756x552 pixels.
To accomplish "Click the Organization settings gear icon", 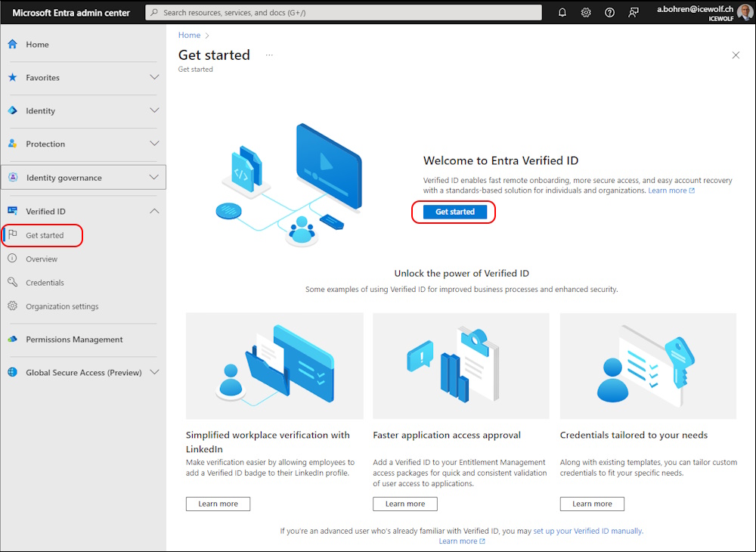I will (13, 305).
